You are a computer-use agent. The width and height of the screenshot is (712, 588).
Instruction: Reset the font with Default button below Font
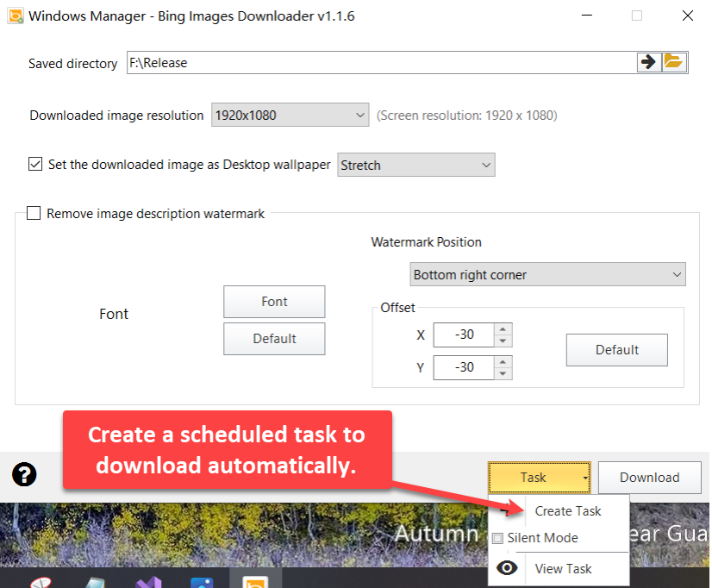(274, 339)
